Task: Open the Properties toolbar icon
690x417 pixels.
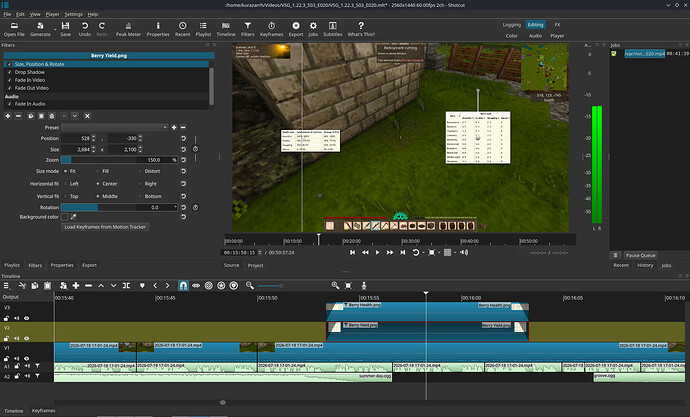Action: pyautogui.click(x=158, y=29)
